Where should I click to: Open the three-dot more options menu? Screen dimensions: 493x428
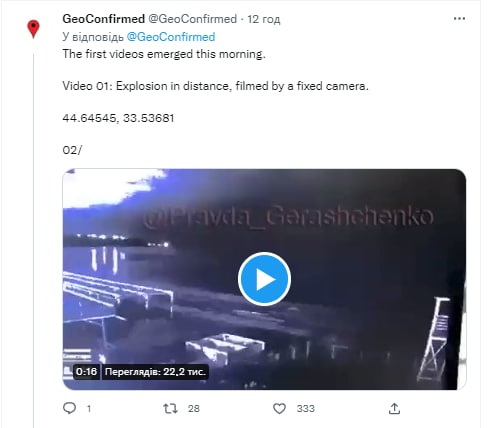pos(459,19)
